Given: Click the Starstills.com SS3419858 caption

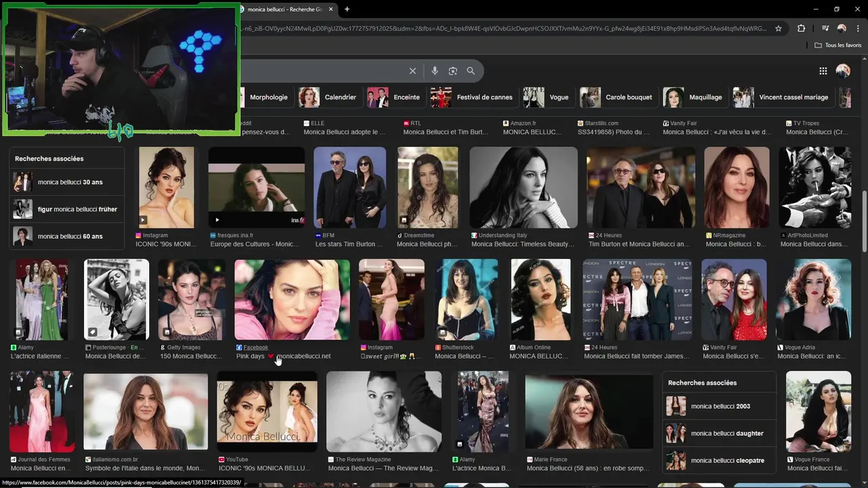Looking at the screenshot, I should click(x=614, y=131).
